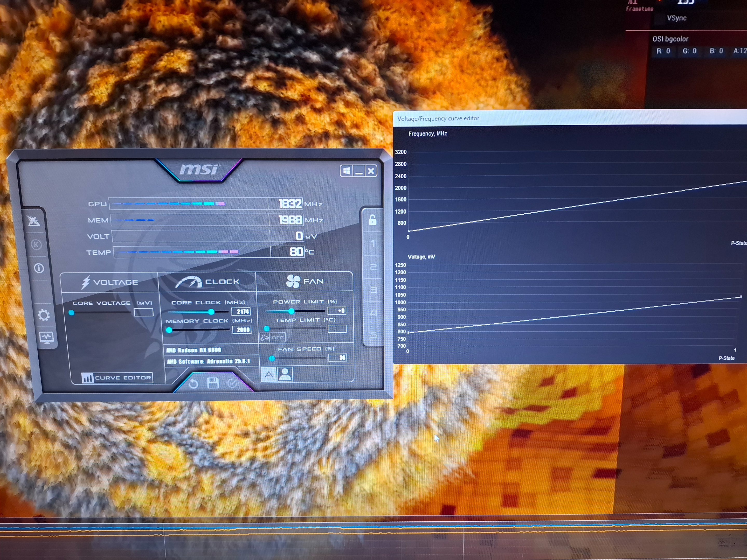Screen dimensions: 747x560
Task: Select profile slot 5
Action: point(374,335)
